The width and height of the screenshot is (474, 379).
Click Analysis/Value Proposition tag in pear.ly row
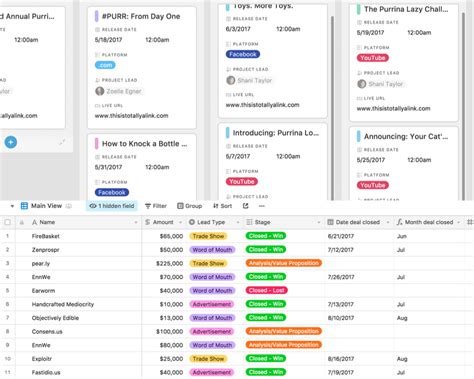tap(284, 263)
